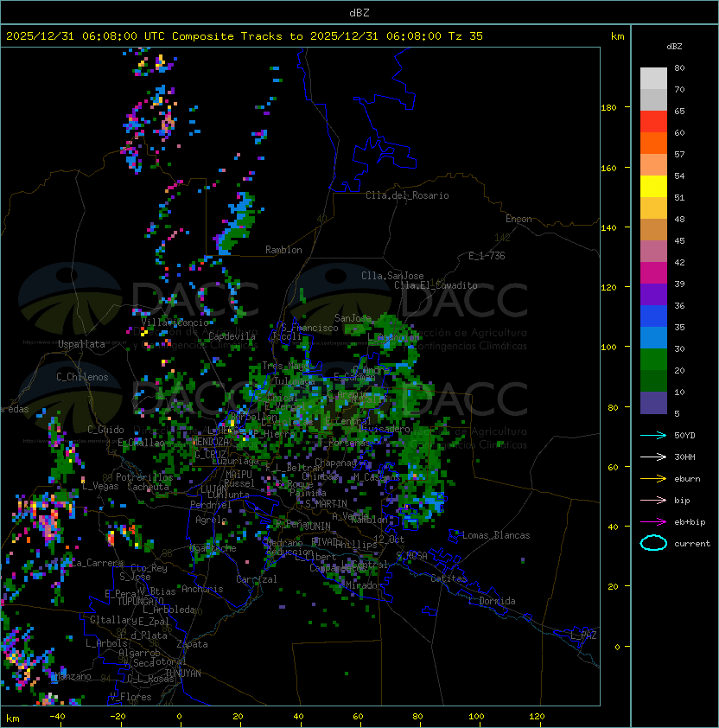Click the white 30HM track arrow icon
This screenshot has height=728, width=719.
tap(653, 457)
